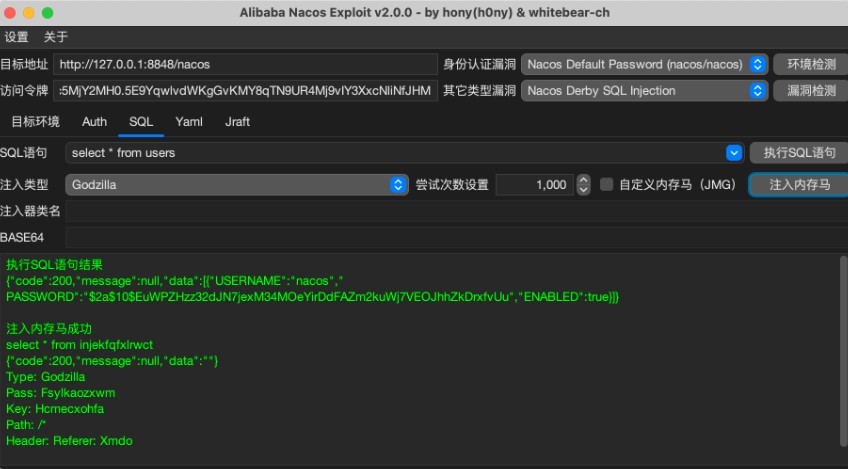
Task: Click the 访问令牌 token input field
Action: coord(246,90)
